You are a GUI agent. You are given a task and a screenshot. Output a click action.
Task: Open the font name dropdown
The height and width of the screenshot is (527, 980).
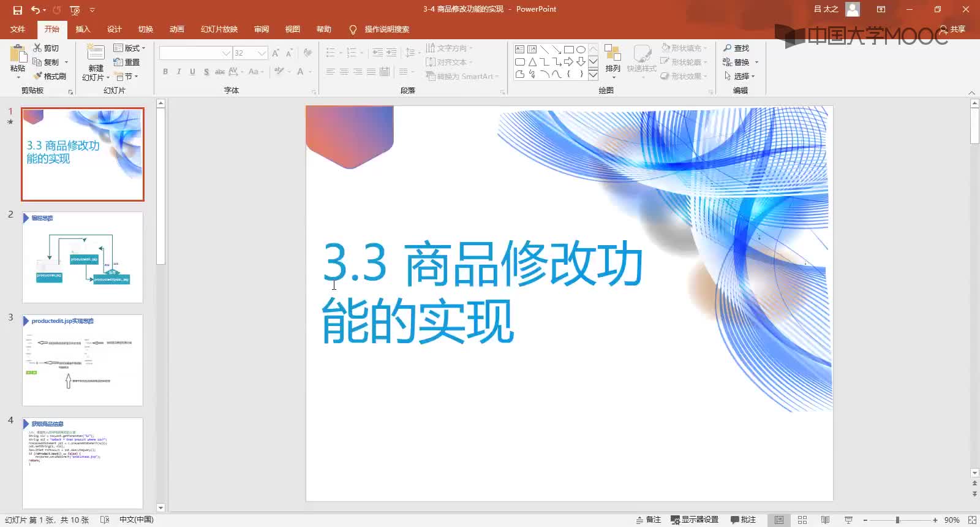[x=226, y=53]
